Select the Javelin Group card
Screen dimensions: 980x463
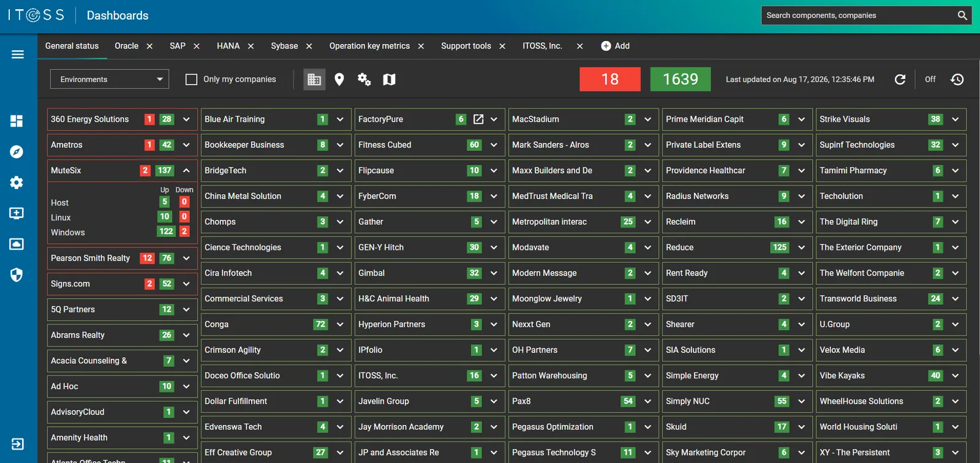point(430,401)
